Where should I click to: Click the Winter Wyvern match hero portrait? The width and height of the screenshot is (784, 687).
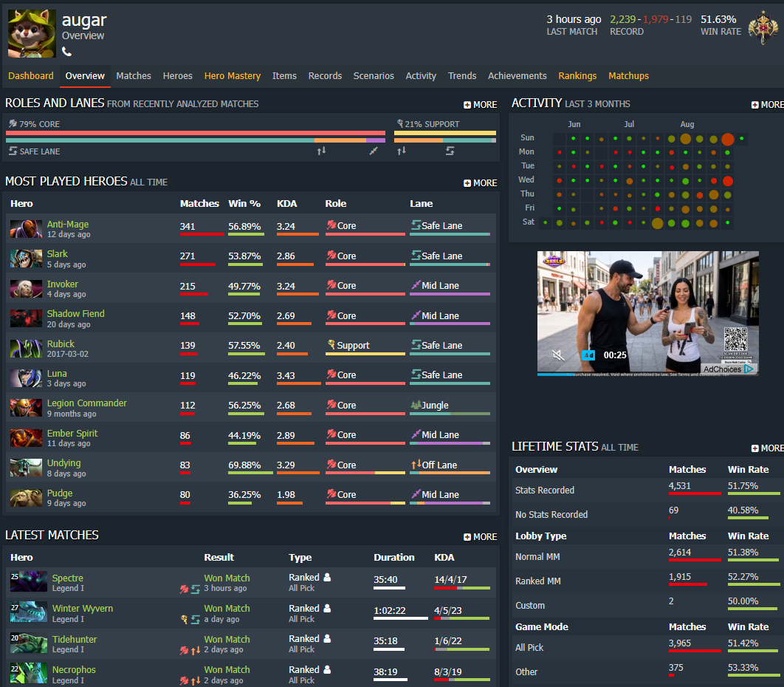coord(29,612)
